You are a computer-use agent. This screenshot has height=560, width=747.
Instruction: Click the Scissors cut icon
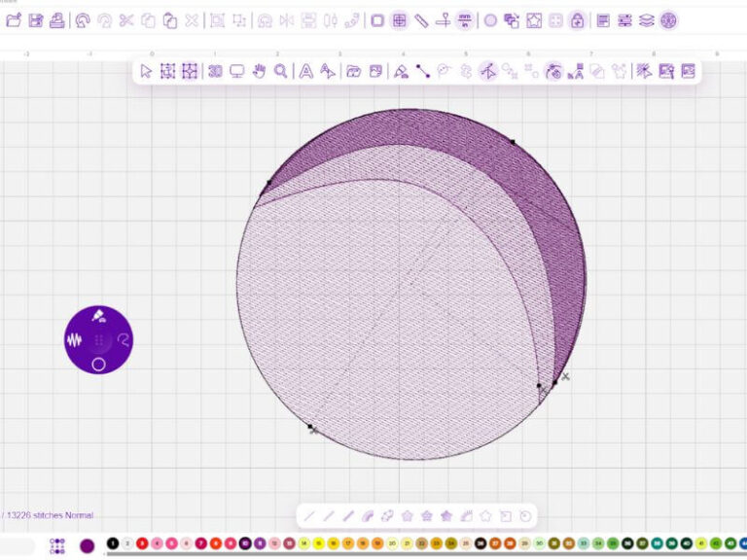click(124, 19)
